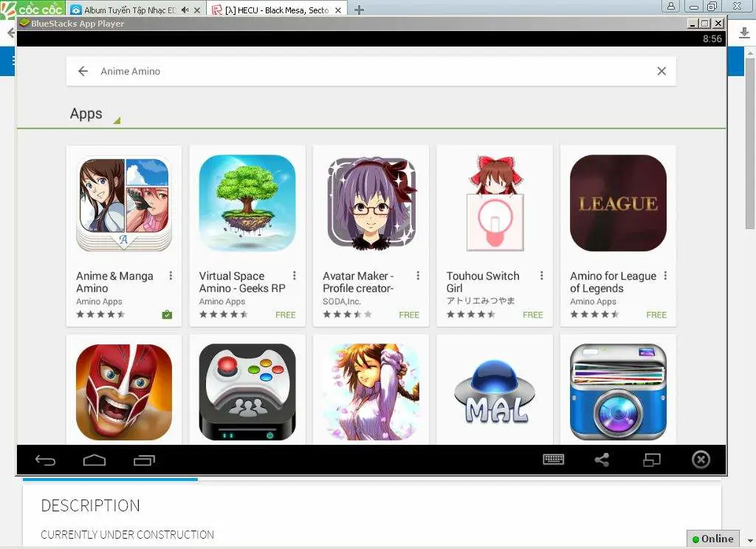
Task: Open Amino for League of Legends icon
Action: pyautogui.click(x=618, y=203)
